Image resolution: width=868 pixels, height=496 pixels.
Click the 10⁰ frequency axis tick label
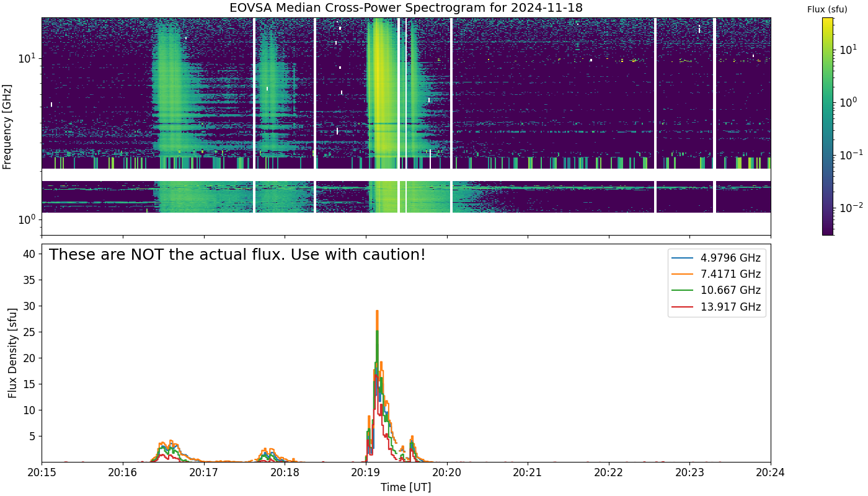click(28, 219)
